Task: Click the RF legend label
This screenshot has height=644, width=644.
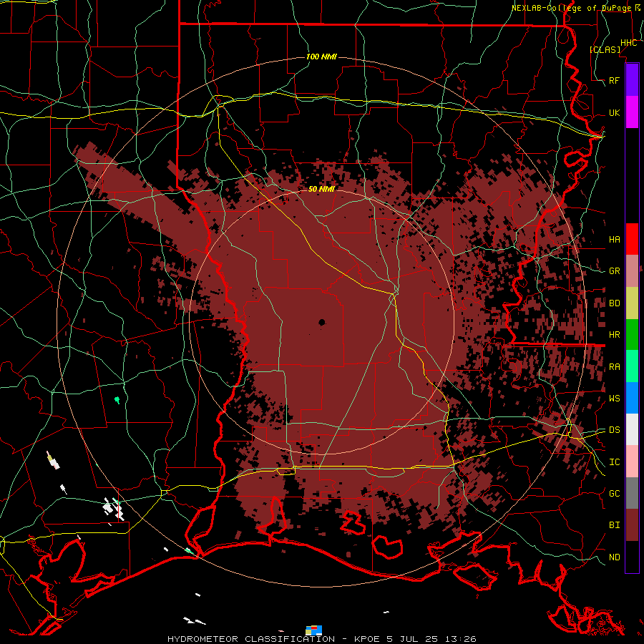Action: coord(614,80)
